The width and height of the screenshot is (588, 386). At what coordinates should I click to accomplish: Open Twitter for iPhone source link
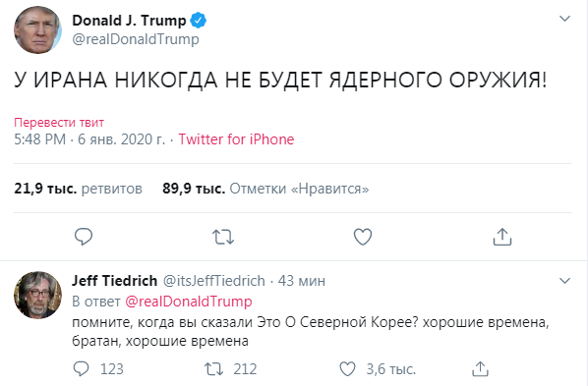pos(236,139)
